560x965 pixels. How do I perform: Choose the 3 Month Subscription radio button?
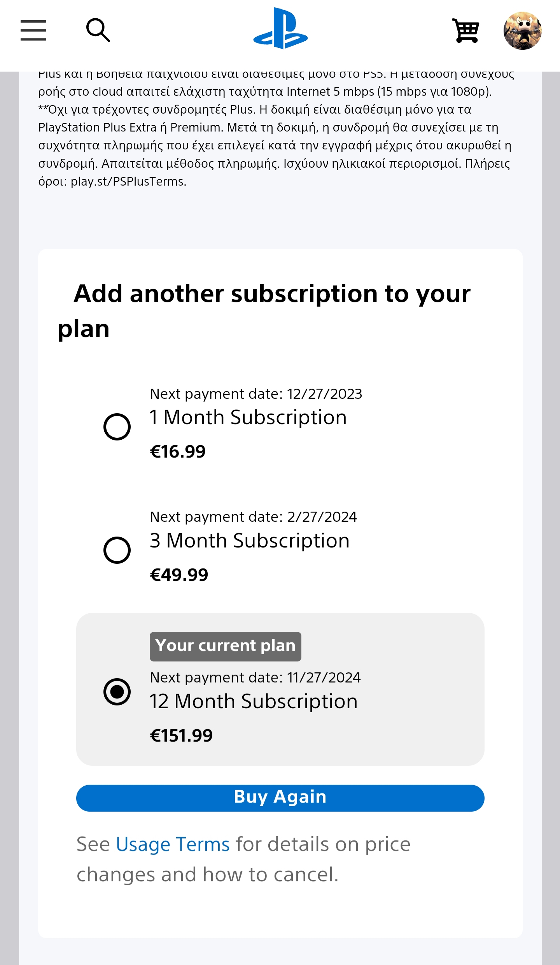[x=117, y=550]
